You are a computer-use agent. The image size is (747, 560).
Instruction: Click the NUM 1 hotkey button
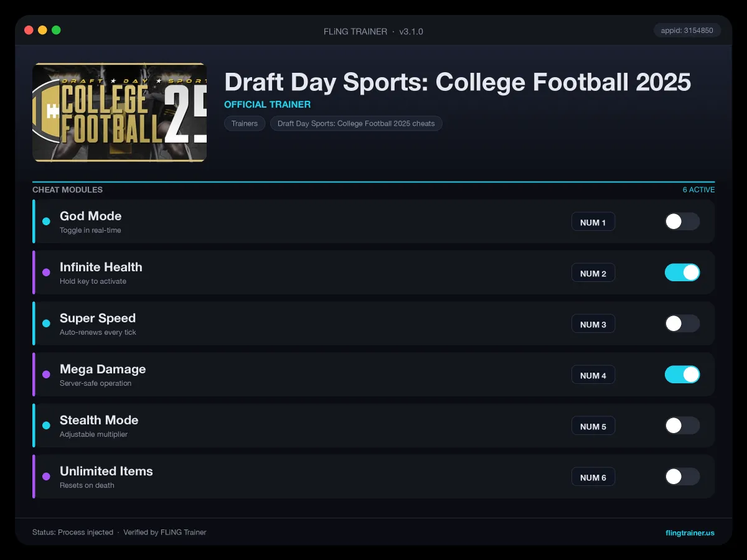(593, 222)
